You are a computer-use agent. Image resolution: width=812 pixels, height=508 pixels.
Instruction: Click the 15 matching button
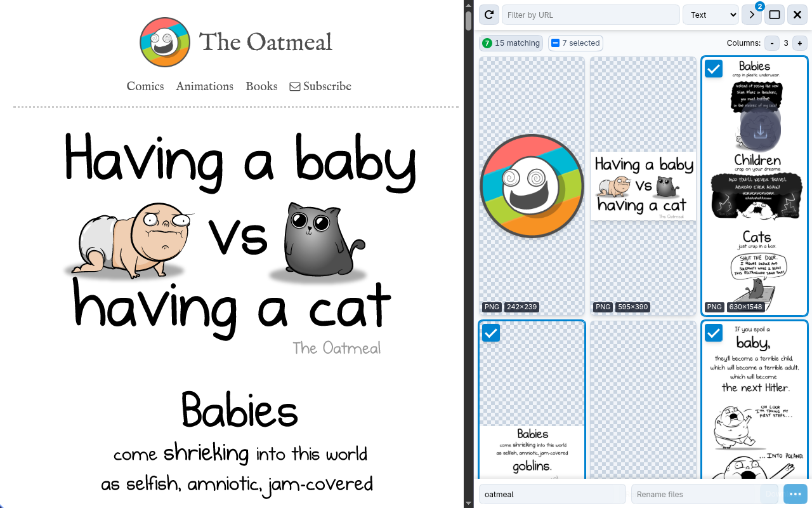click(511, 43)
